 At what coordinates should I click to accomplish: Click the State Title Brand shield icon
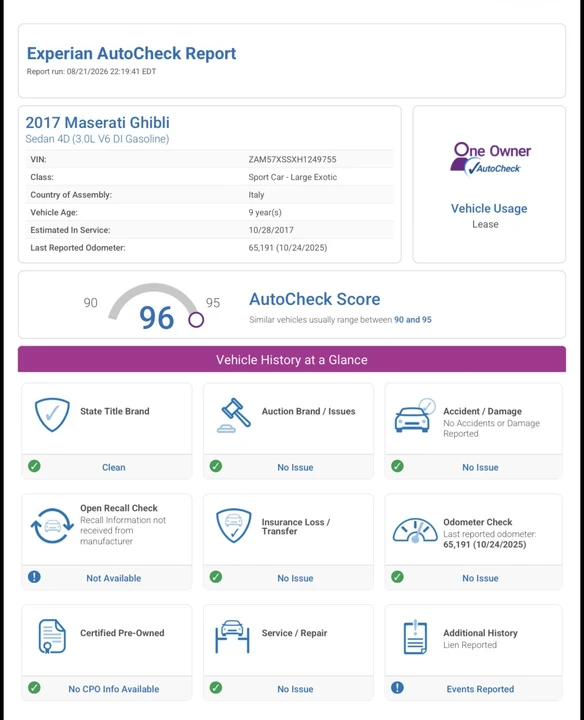click(52, 415)
